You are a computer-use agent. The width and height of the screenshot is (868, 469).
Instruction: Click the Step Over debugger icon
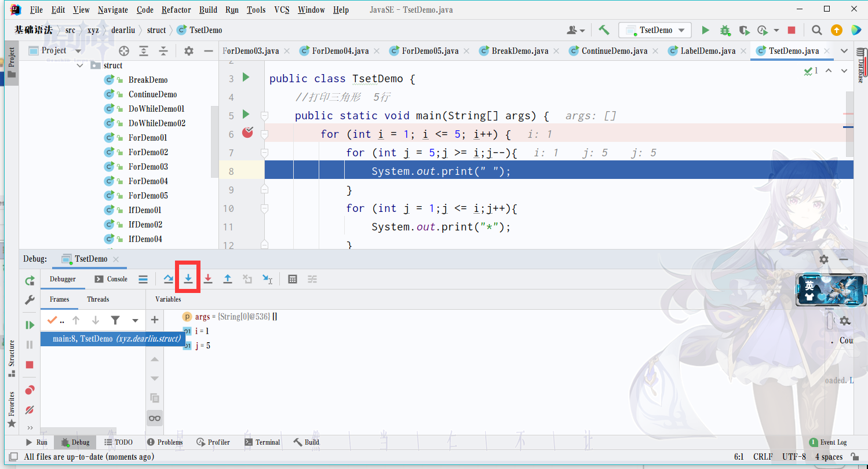pos(169,279)
